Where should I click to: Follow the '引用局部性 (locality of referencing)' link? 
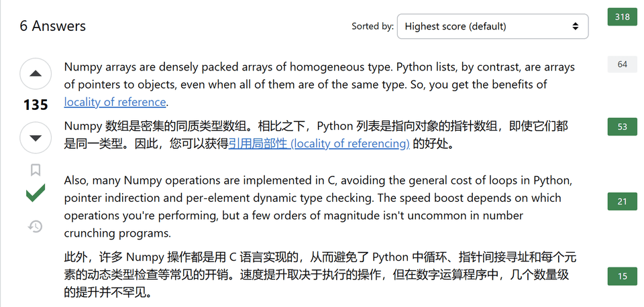pos(319,143)
